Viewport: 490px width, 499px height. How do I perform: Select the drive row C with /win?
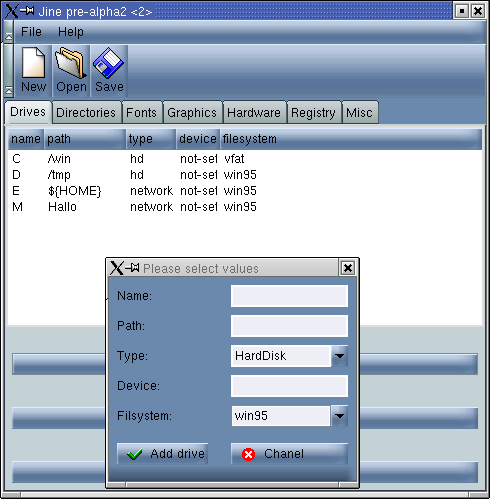click(x=245, y=159)
